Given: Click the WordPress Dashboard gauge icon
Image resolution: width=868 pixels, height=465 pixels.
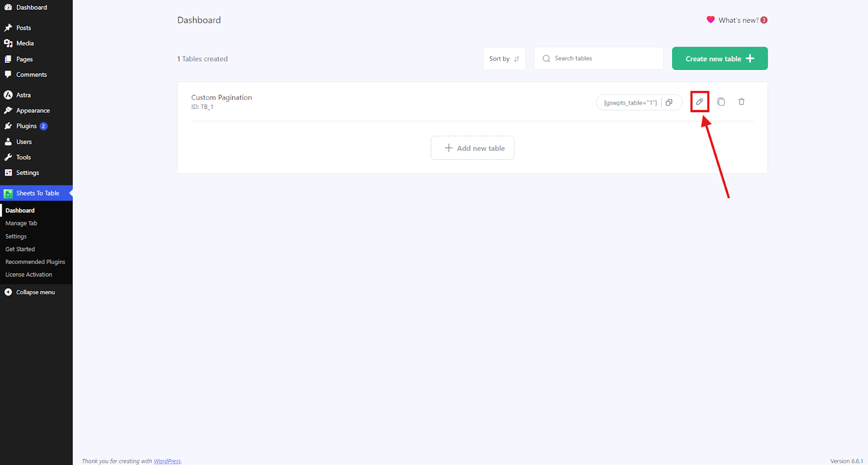Looking at the screenshot, I should (8, 7).
